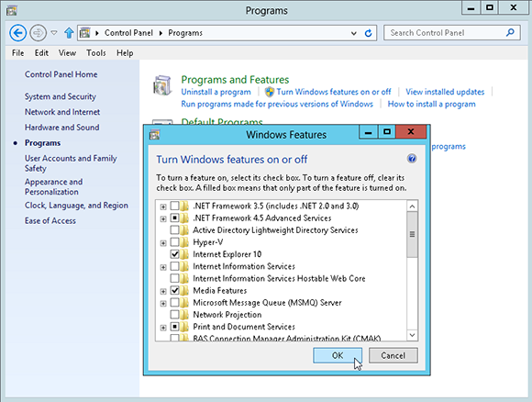Open Windows Features help icon
The image size is (532, 402).
[x=412, y=159]
